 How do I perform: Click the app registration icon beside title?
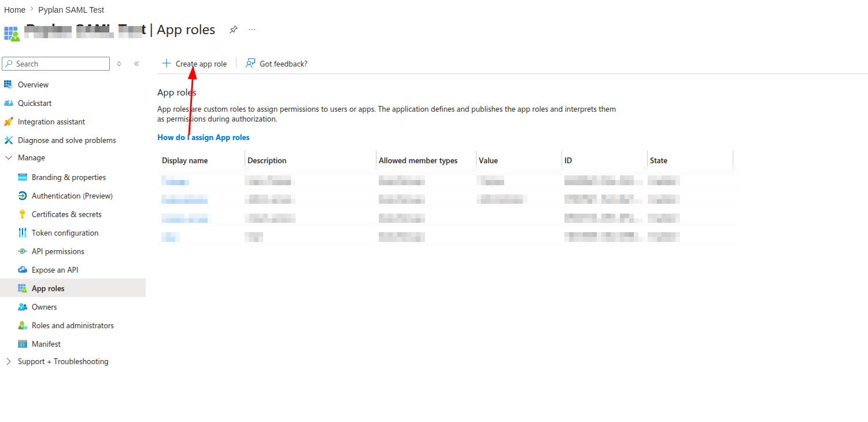pos(12,33)
